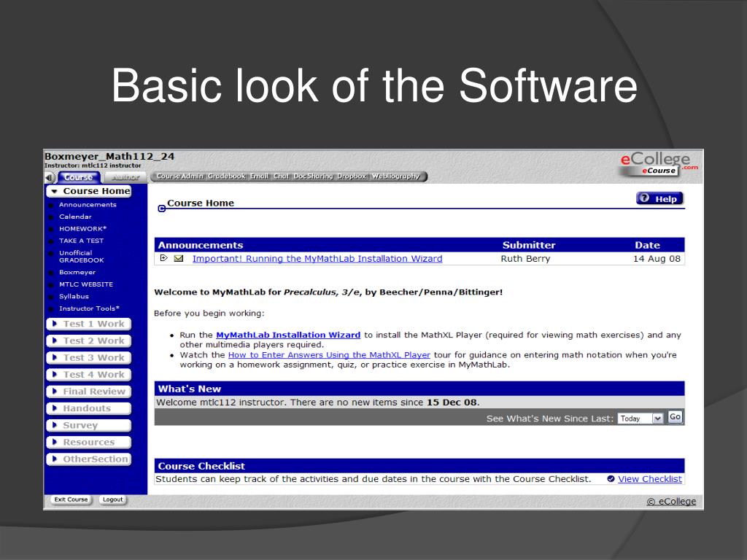The image size is (747, 560).
Task: Expand the Resources unit
Action: [89, 443]
